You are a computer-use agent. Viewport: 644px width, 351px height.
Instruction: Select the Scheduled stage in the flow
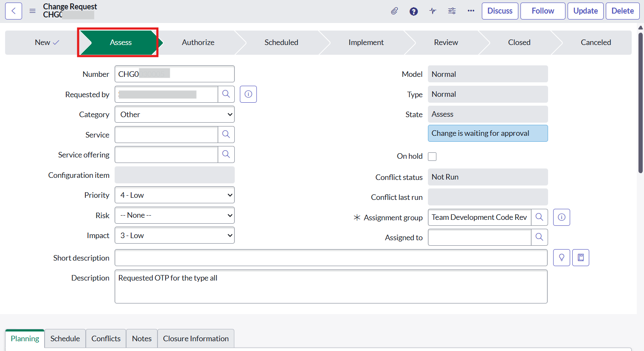[x=281, y=42]
